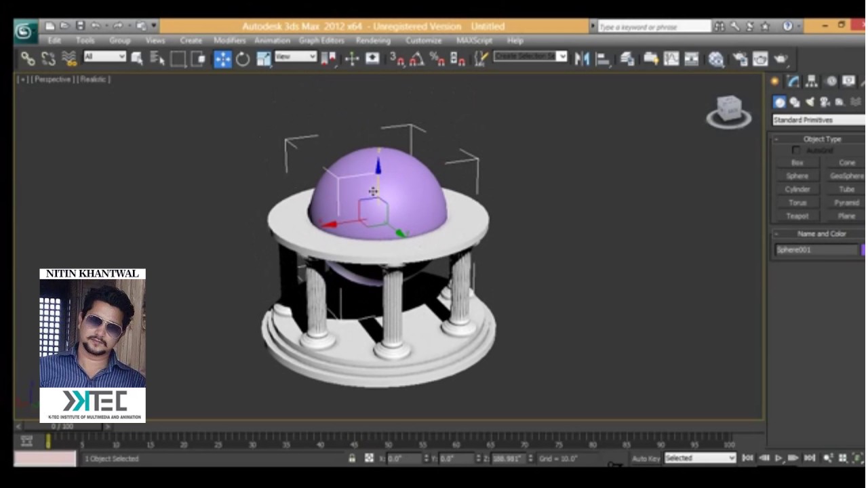
Task: Toggle the Auto Key button
Action: pos(646,459)
